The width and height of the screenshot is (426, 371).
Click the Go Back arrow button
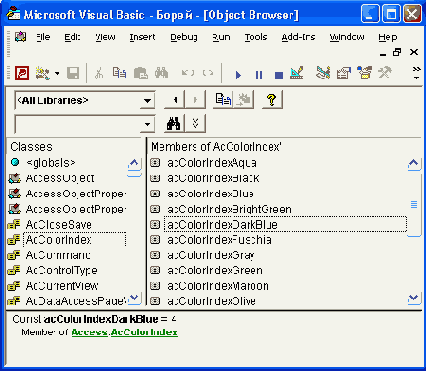[x=174, y=100]
